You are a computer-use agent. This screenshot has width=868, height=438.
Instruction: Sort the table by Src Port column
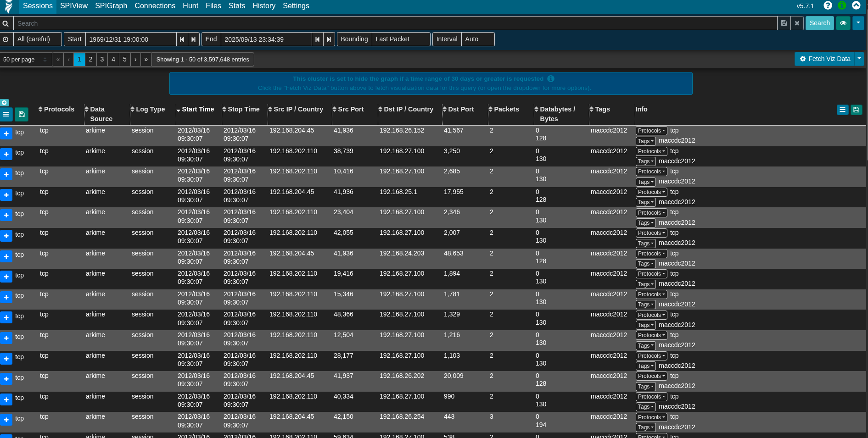click(351, 109)
